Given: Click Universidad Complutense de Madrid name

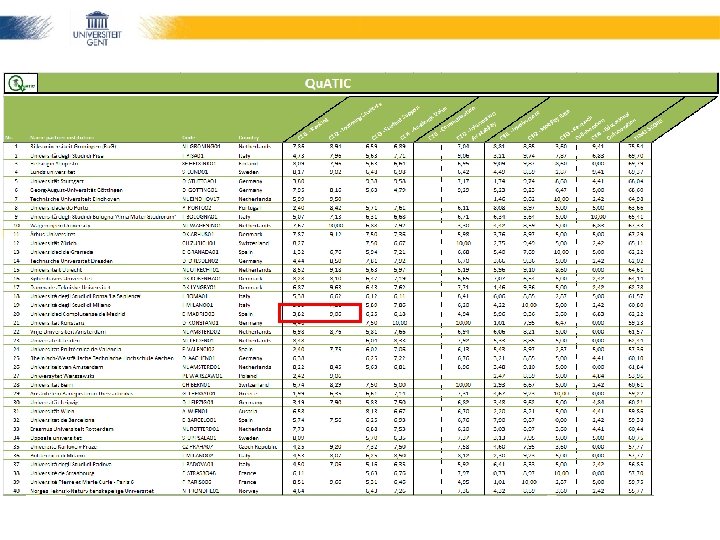Looking at the screenshot, I should point(78,314).
